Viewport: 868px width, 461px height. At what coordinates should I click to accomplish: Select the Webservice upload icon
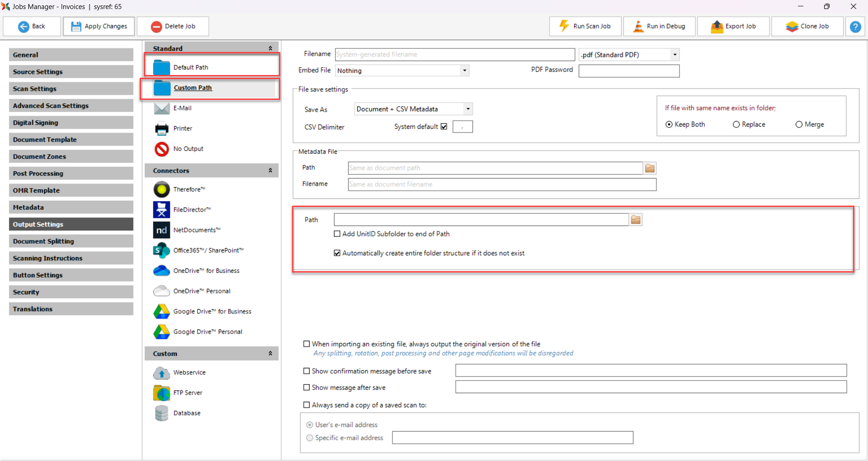[x=161, y=373]
